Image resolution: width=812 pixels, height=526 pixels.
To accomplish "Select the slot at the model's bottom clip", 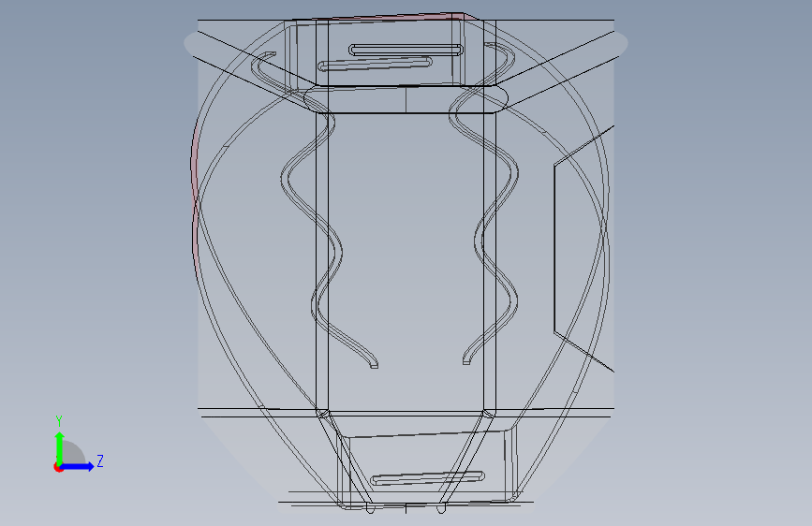I will tap(428, 478).
